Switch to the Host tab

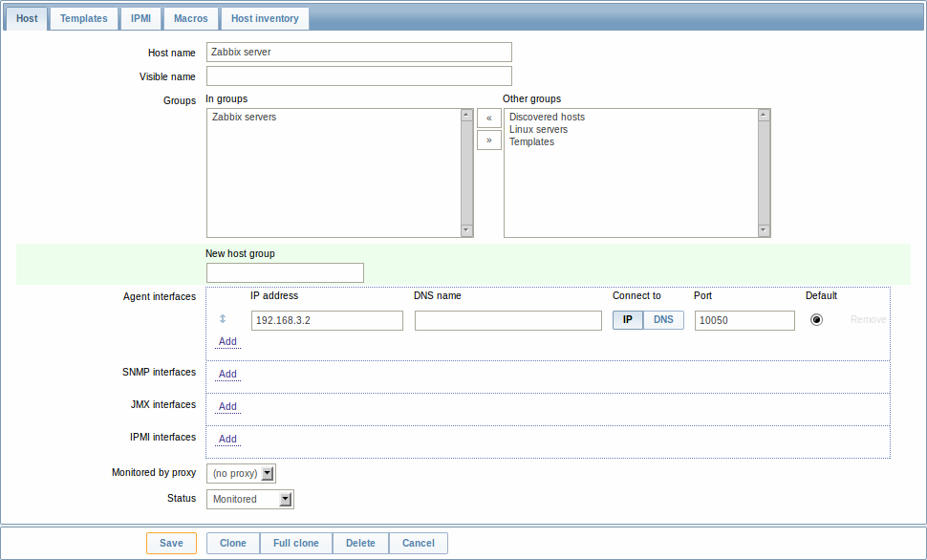point(27,18)
